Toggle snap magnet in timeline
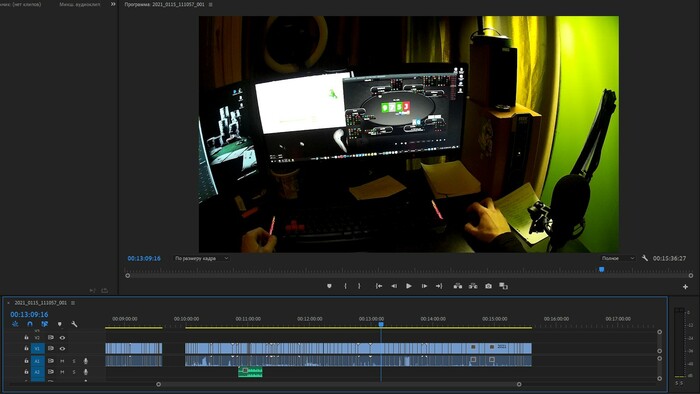700x394 pixels. (30, 324)
